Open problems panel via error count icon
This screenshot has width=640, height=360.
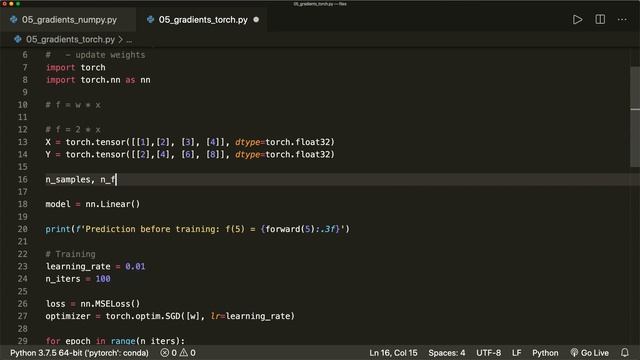point(169,353)
